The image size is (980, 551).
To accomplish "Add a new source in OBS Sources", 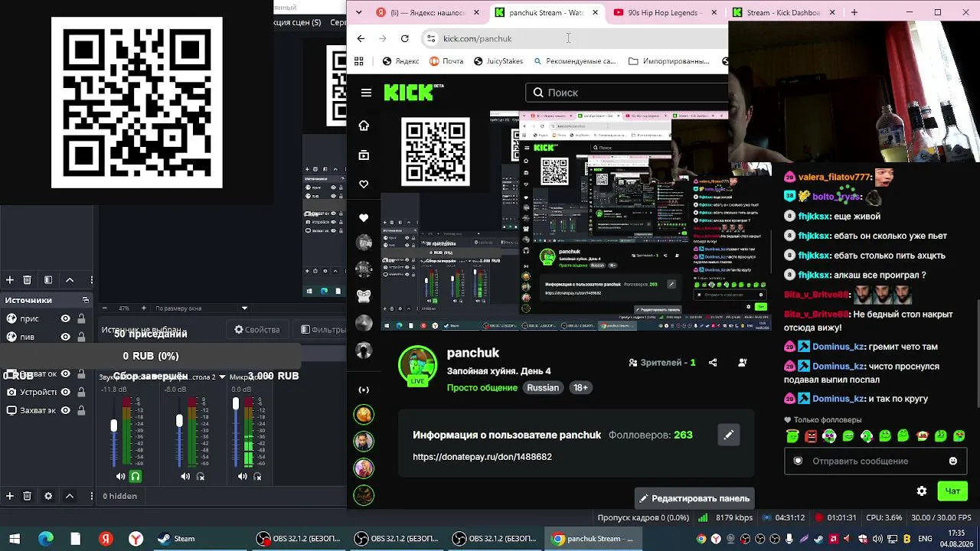I will click(x=10, y=496).
